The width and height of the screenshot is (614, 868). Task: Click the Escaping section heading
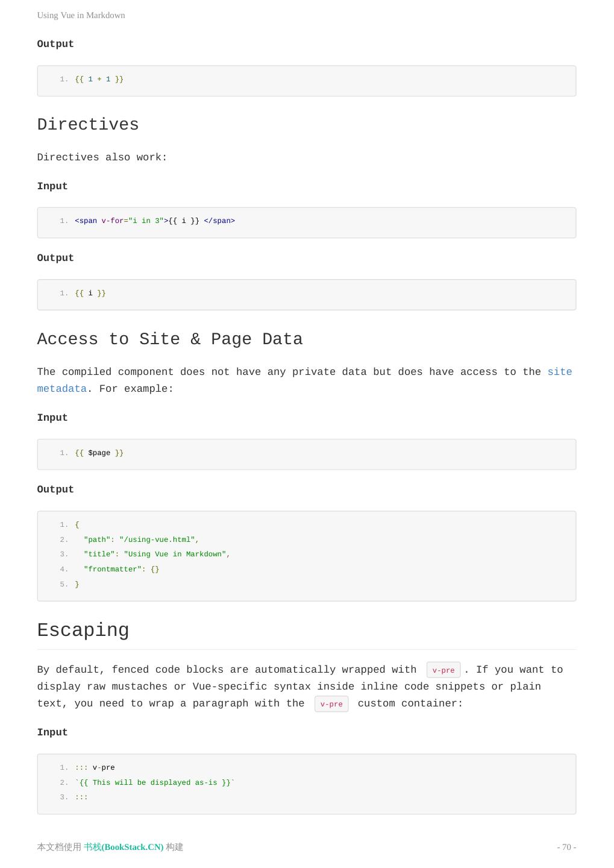coord(83,631)
